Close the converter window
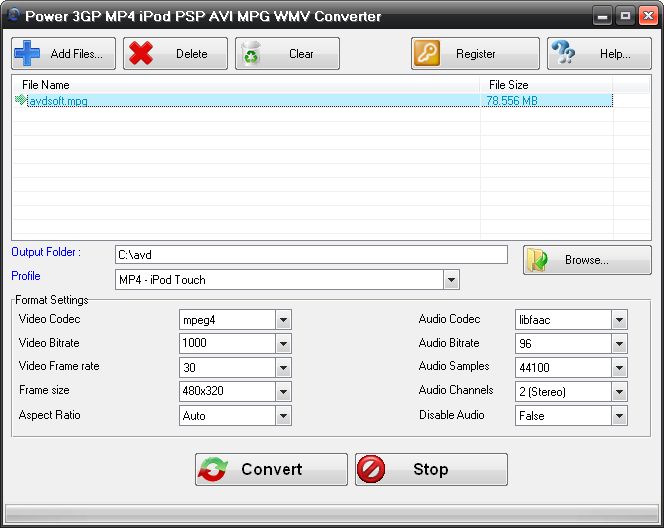The image size is (664, 528). pos(648,16)
